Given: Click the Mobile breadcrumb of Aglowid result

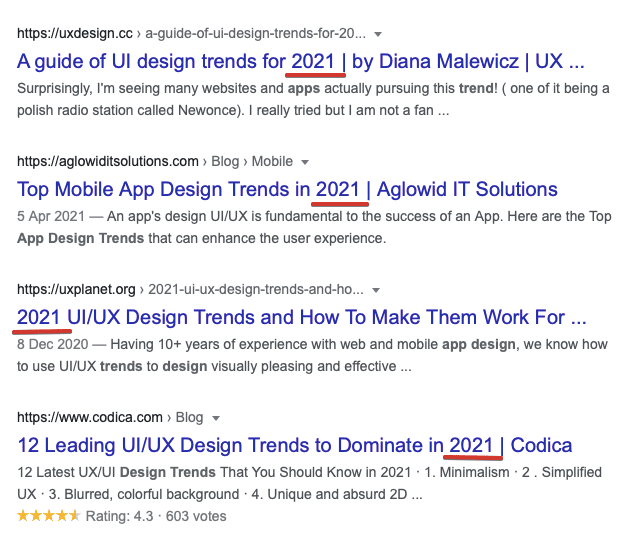Looking at the screenshot, I should (272, 161).
